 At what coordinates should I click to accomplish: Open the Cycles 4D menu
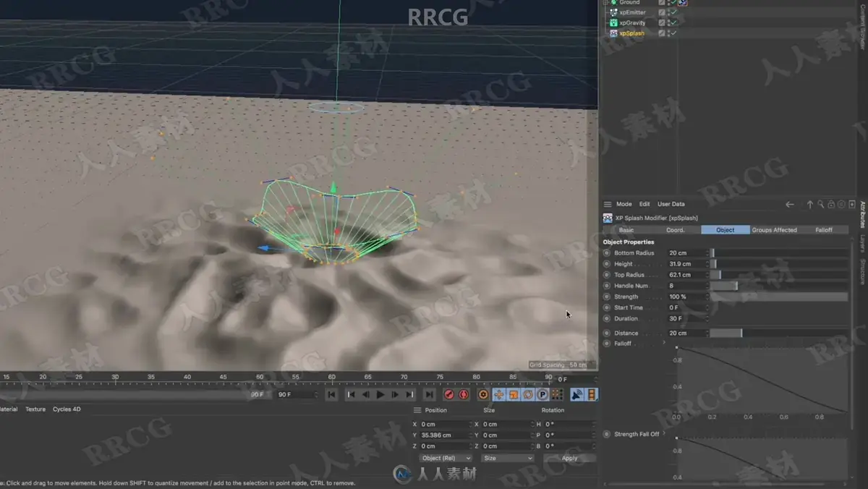click(x=67, y=409)
